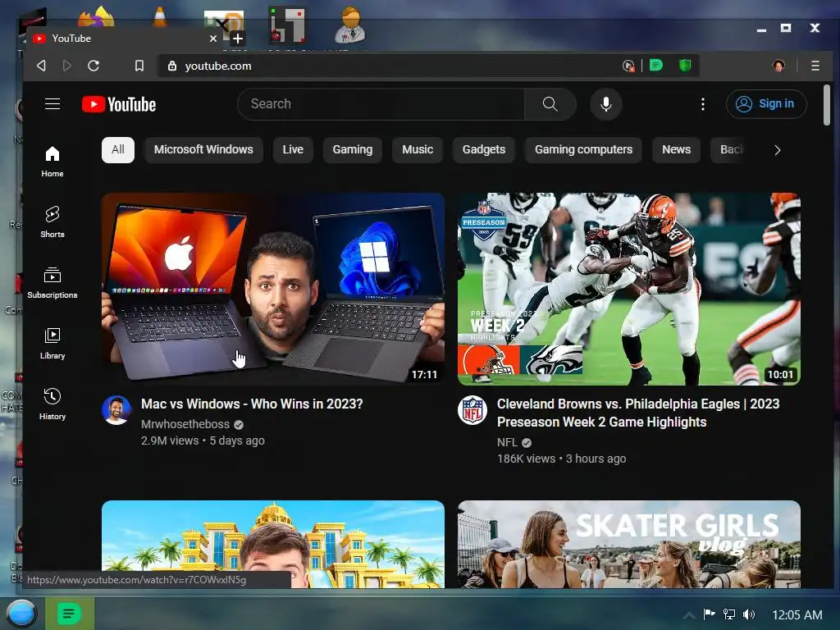Select the Gadgets filter chip
This screenshot has height=630, width=840.
484,149
